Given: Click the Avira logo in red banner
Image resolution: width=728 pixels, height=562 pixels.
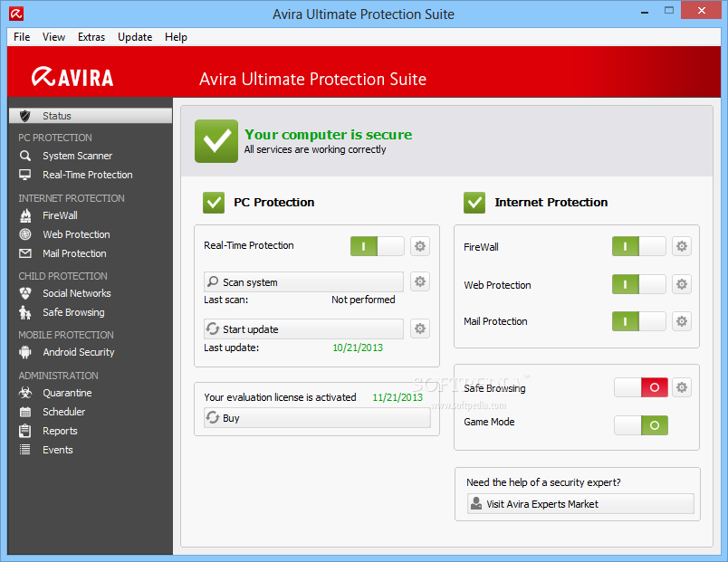Looking at the screenshot, I should (72, 77).
